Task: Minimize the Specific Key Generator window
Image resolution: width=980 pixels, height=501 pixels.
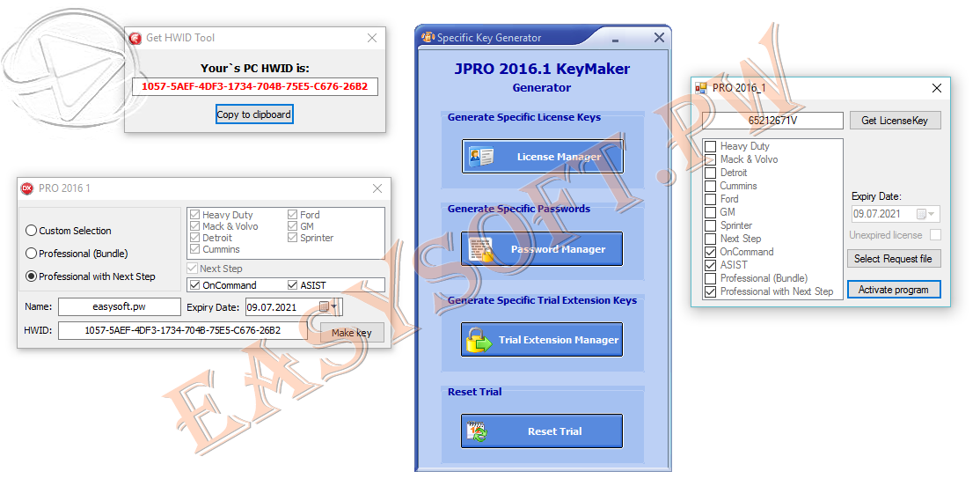Action: point(615,40)
